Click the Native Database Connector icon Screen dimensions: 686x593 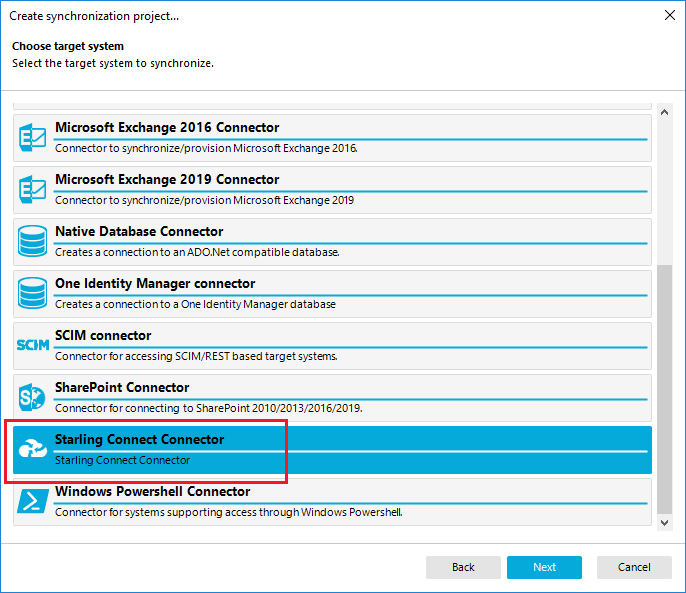[33, 242]
